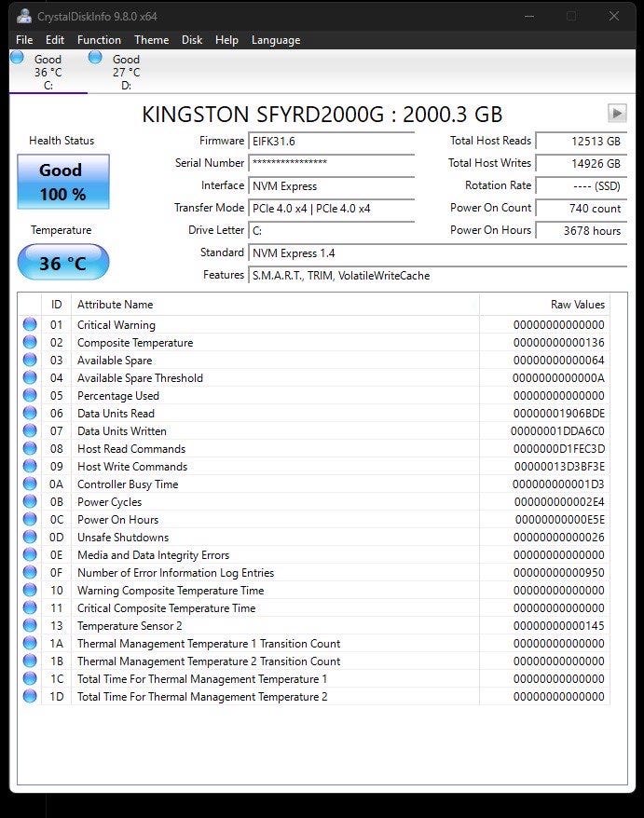The height and width of the screenshot is (818, 644).
Task: Click the status orb for Host Write Commands
Action: [x=30, y=467]
